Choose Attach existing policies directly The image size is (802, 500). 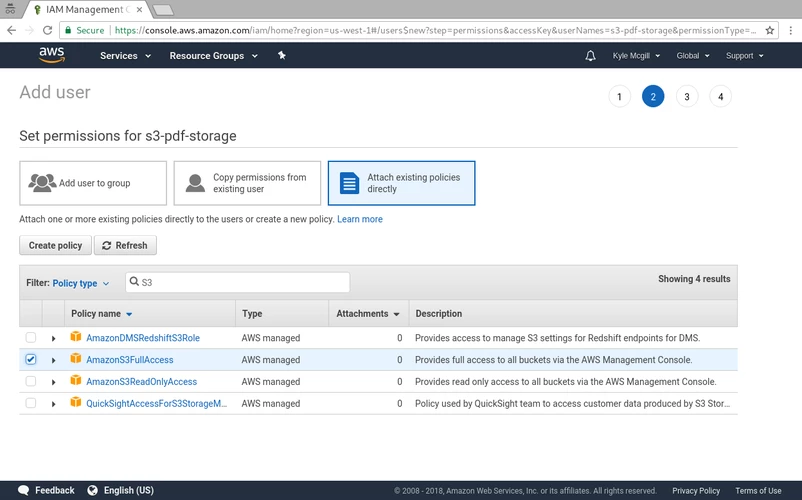[x=402, y=183]
